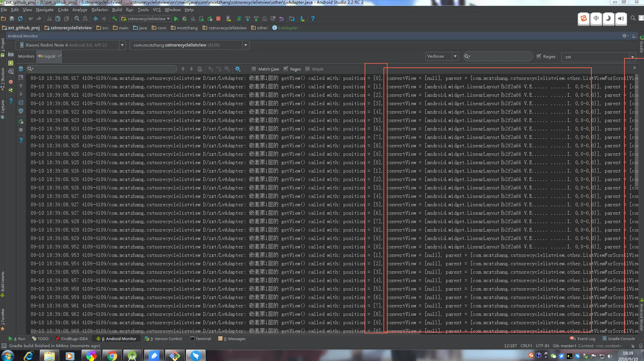
Task: Run the app with the green play icon
Action: (176, 19)
